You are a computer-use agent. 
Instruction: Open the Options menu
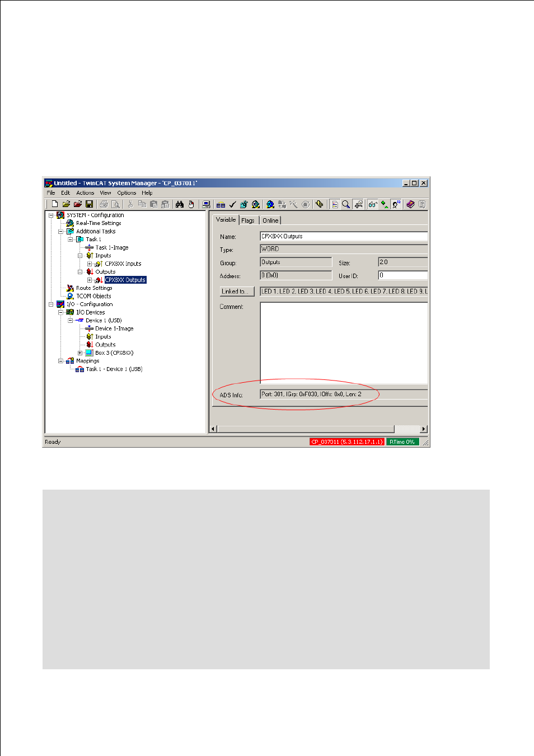click(x=127, y=192)
